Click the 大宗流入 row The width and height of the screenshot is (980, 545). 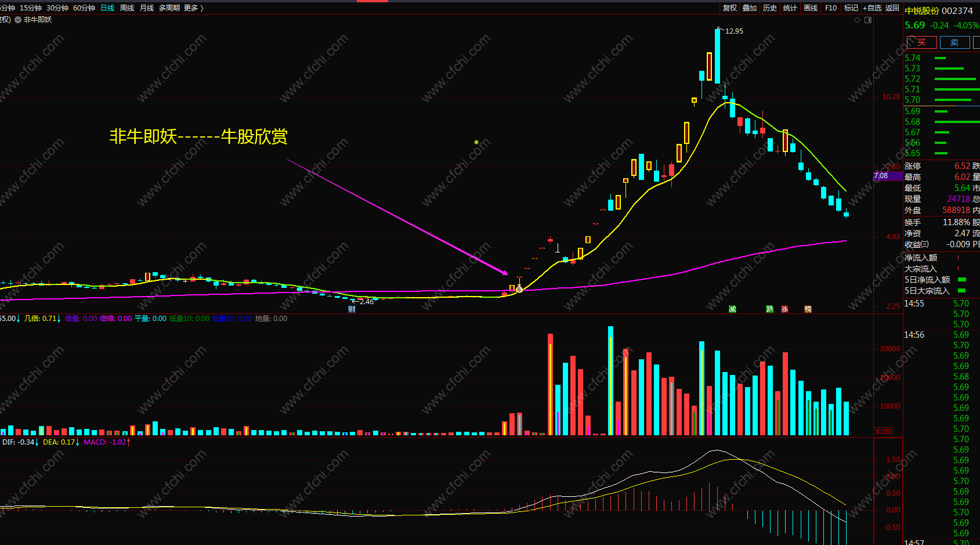point(942,269)
